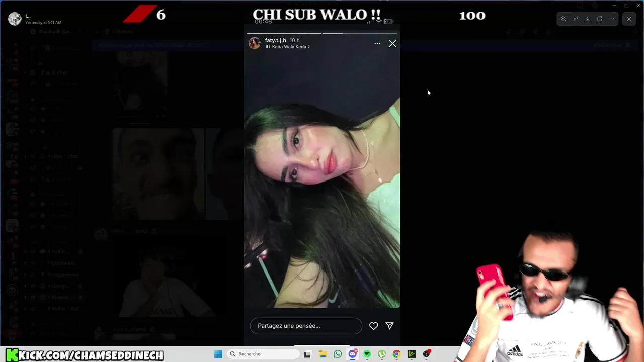Open the poster's avatar in the viewer header
The width and height of the screenshot is (644, 362).
[15, 19]
